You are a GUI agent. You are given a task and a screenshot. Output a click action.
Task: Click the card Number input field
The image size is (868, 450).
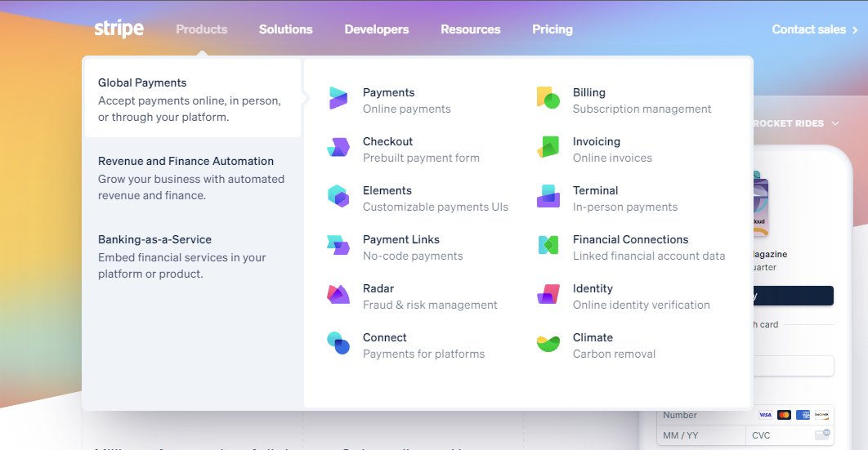745,415
